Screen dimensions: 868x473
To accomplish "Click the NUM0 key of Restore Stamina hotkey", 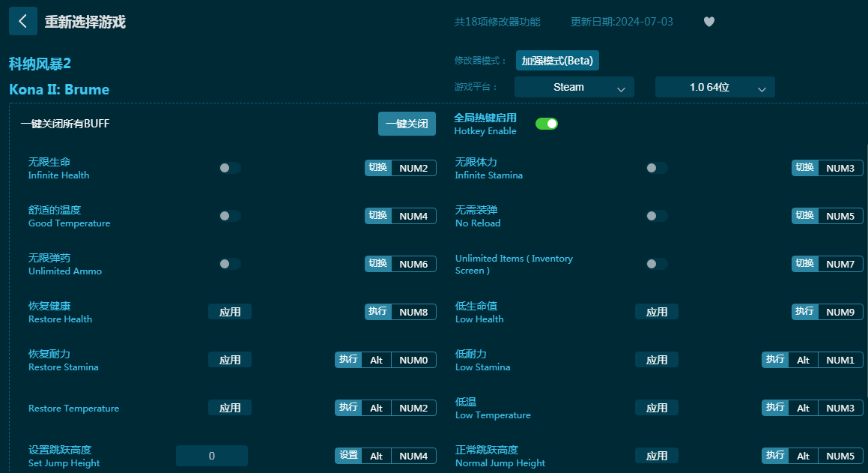I will [x=413, y=360].
